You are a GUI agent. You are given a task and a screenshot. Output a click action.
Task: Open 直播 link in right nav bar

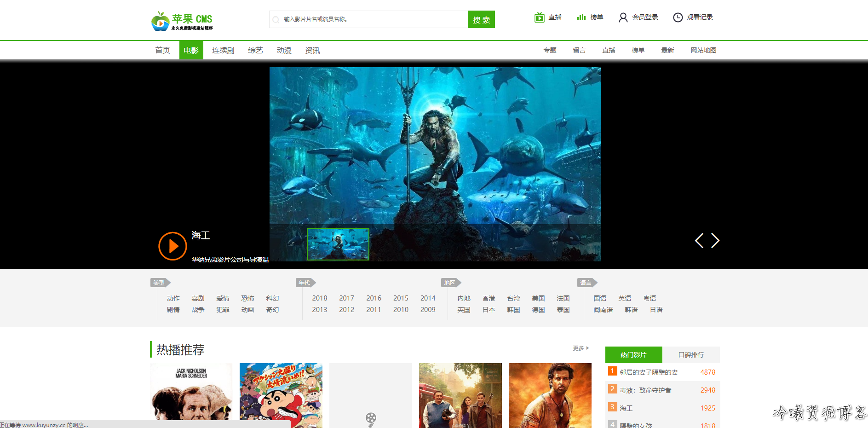coord(609,50)
